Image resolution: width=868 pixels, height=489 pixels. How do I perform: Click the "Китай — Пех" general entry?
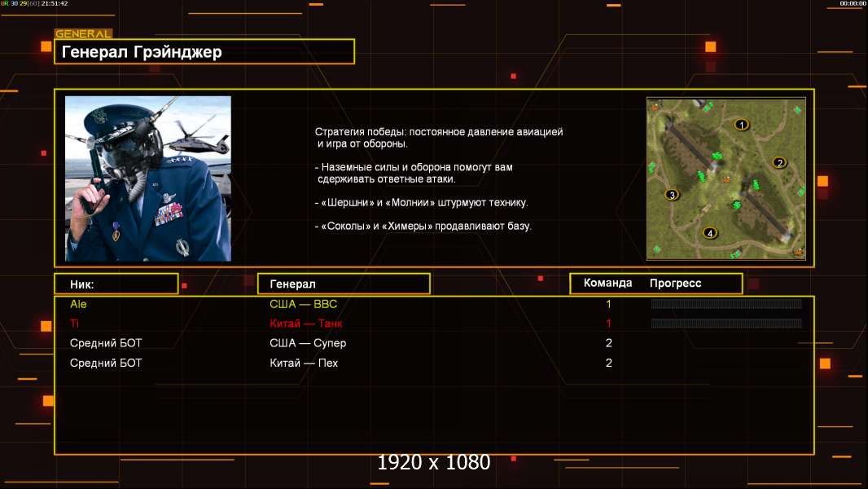point(304,363)
